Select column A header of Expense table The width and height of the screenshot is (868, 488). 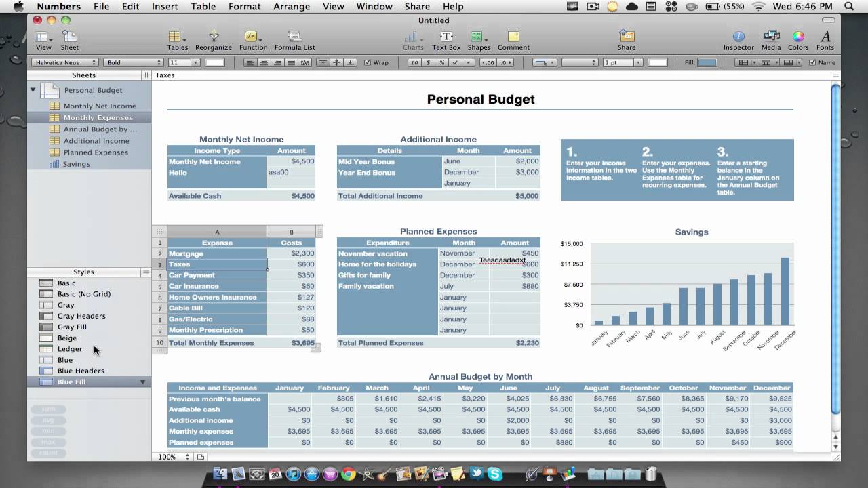(217, 232)
